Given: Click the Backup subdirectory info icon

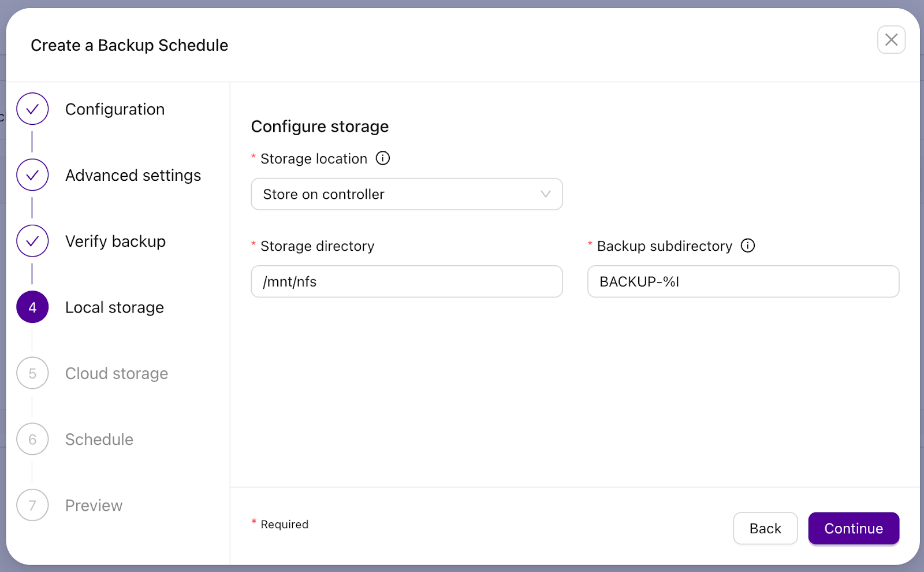Looking at the screenshot, I should click(748, 246).
